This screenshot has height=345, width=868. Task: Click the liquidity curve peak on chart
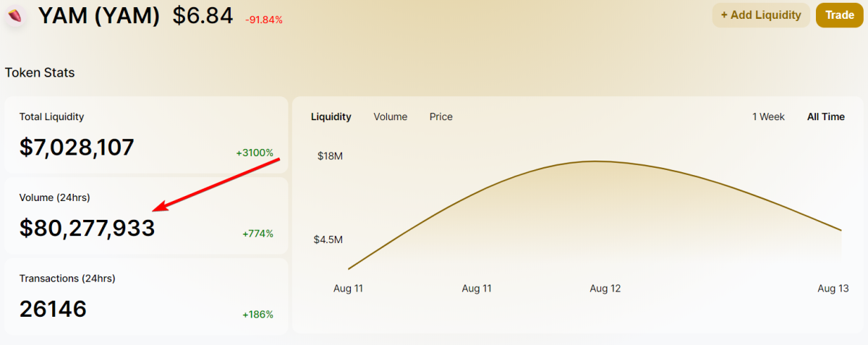point(595,161)
